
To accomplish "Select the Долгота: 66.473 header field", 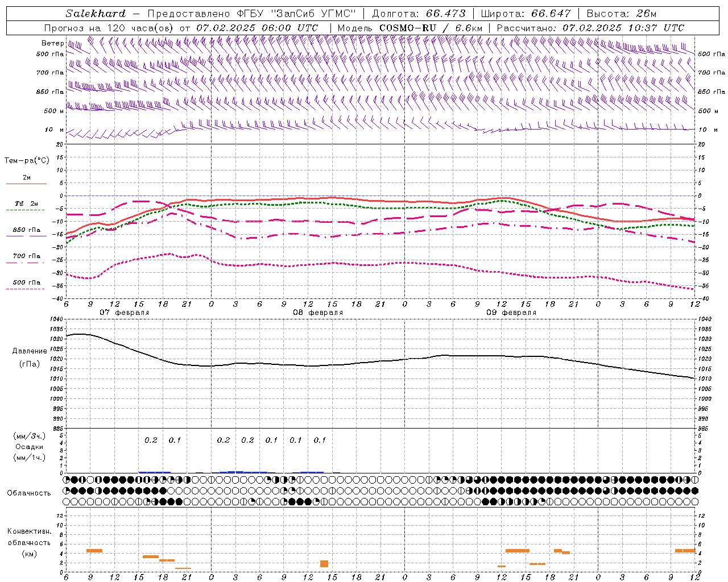I will pyautogui.click(x=418, y=14).
